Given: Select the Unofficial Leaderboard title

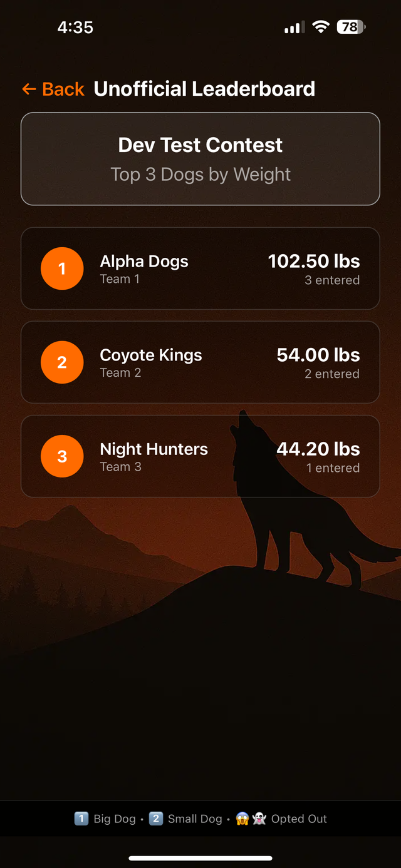Looking at the screenshot, I should 204,88.
